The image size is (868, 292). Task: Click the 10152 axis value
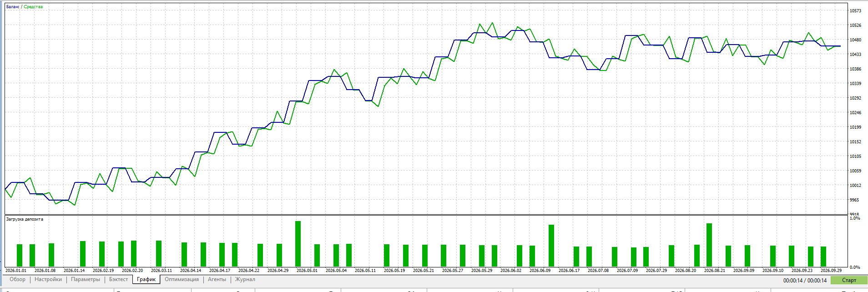[855, 142]
